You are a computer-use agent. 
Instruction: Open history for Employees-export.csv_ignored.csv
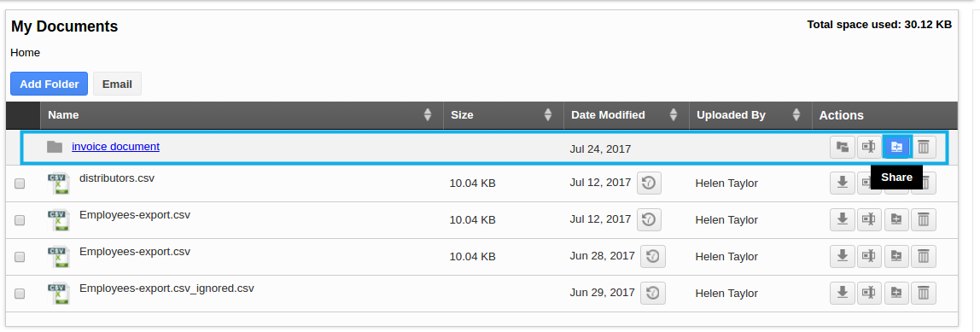[x=653, y=293]
